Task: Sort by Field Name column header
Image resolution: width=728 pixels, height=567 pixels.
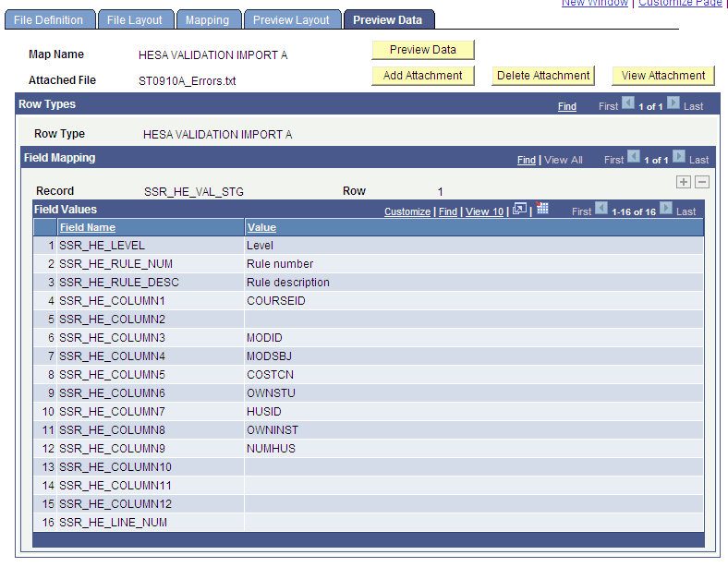Action: click(87, 227)
